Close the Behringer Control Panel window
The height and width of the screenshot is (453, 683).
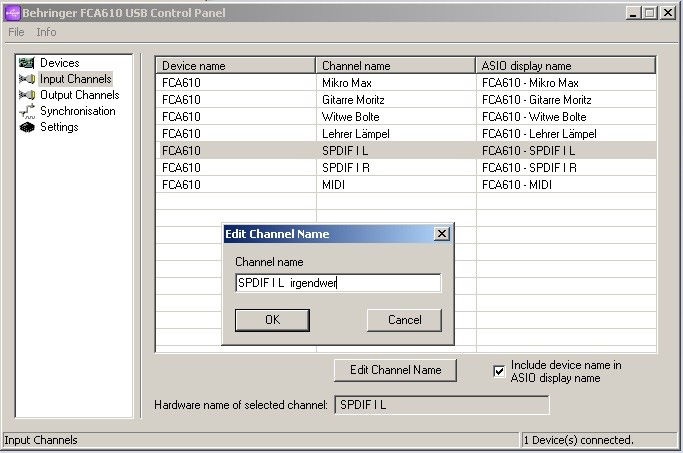(x=667, y=13)
